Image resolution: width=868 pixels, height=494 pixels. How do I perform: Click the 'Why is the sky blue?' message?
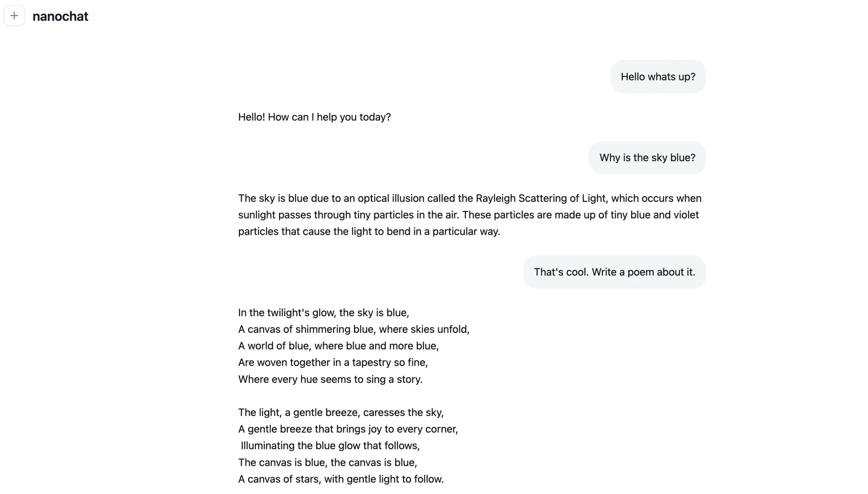647,157
